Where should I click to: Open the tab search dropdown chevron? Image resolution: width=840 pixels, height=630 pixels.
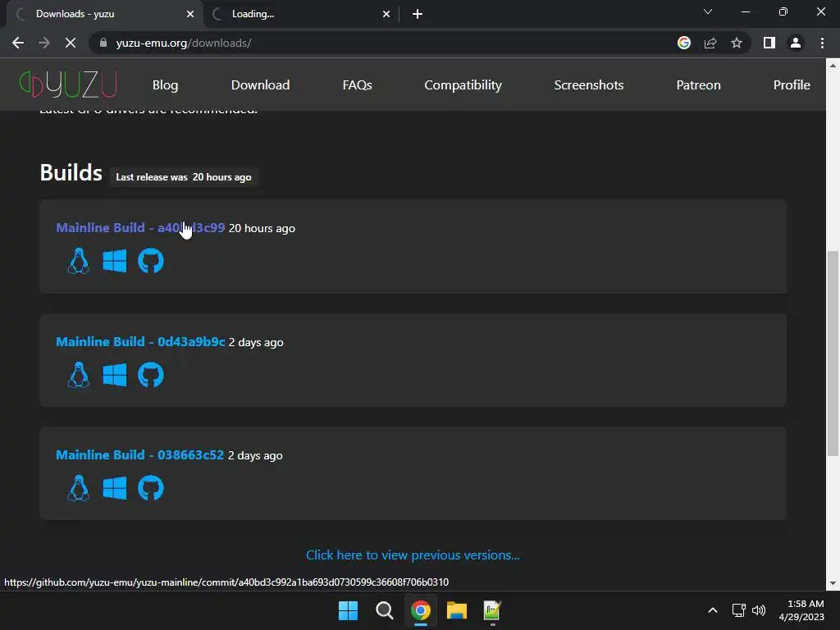[708, 11]
